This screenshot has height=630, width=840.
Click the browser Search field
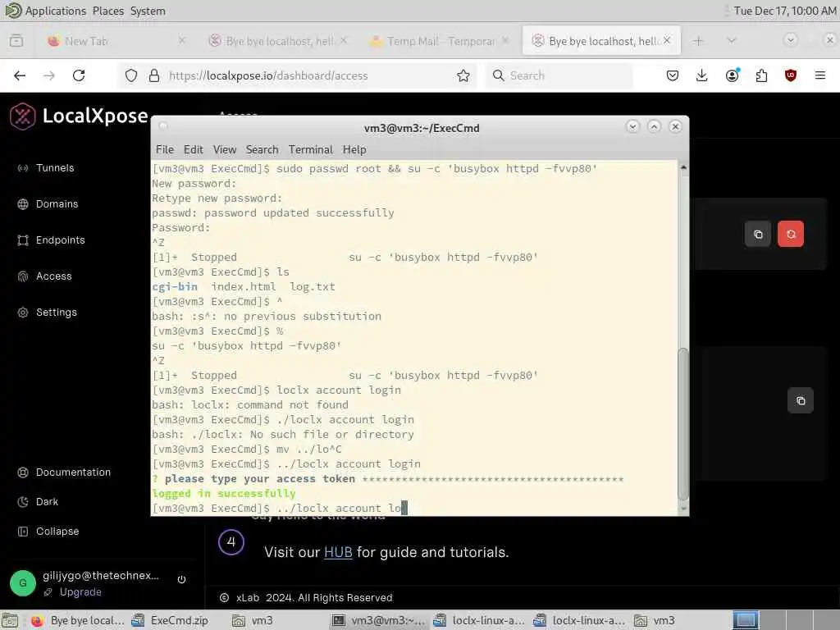(559, 75)
